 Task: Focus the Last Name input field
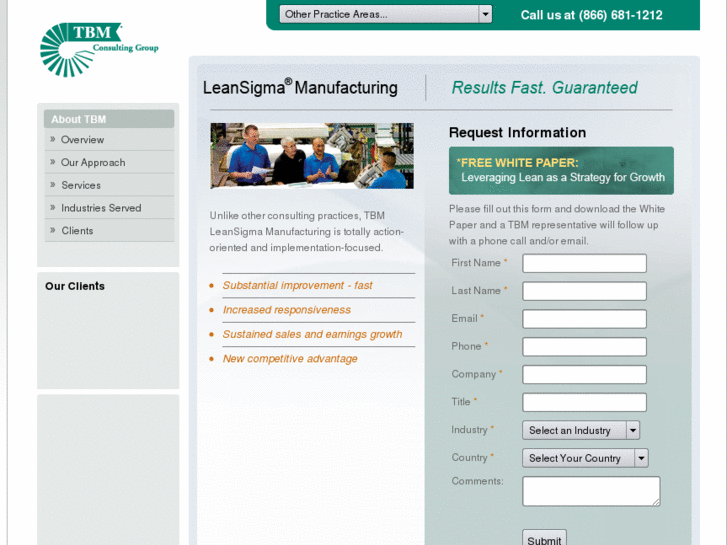[584, 291]
